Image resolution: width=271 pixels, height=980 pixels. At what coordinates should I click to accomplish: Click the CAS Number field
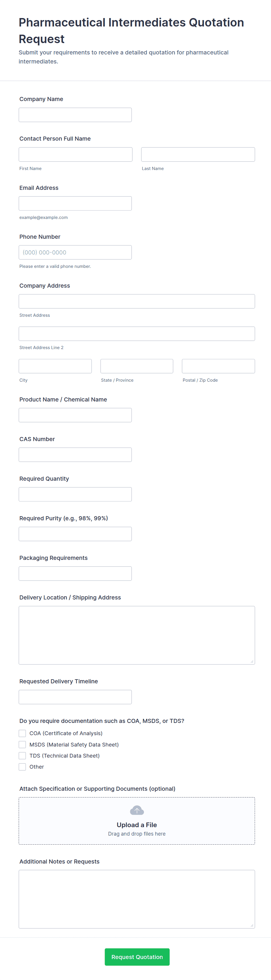point(75,454)
